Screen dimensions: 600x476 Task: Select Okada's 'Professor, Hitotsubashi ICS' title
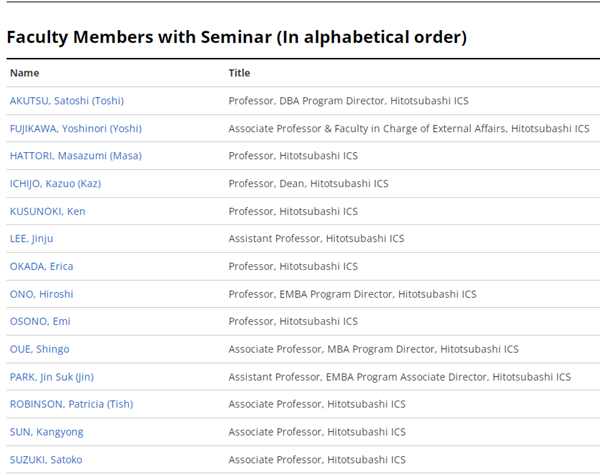point(293,266)
